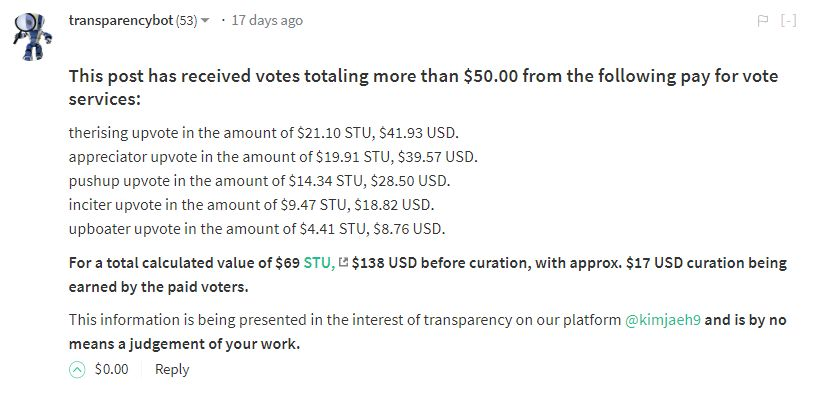Select the appreciator upvote line
814x394 pixels.
(x=273, y=157)
